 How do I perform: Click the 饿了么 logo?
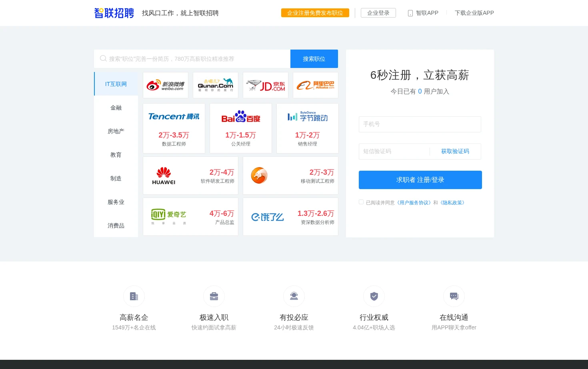click(x=267, y=217)
